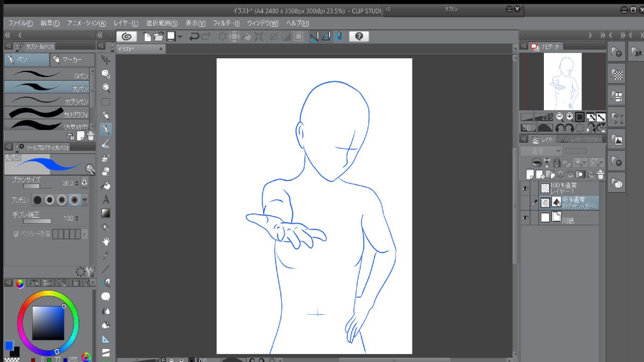Click the help question mark button
Image resolution: width=644 pixels, height=362 pixels.
coord(359,36)
